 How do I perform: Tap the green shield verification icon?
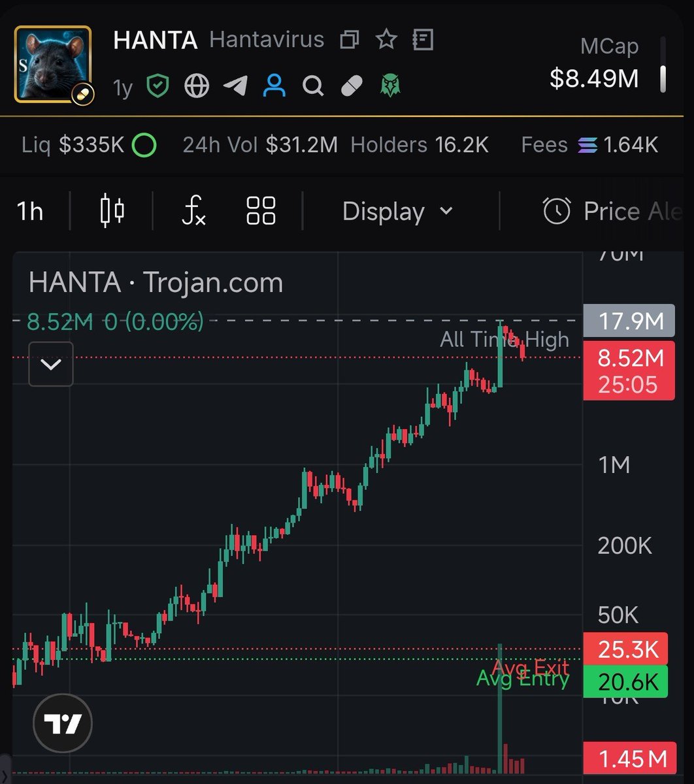157,86
